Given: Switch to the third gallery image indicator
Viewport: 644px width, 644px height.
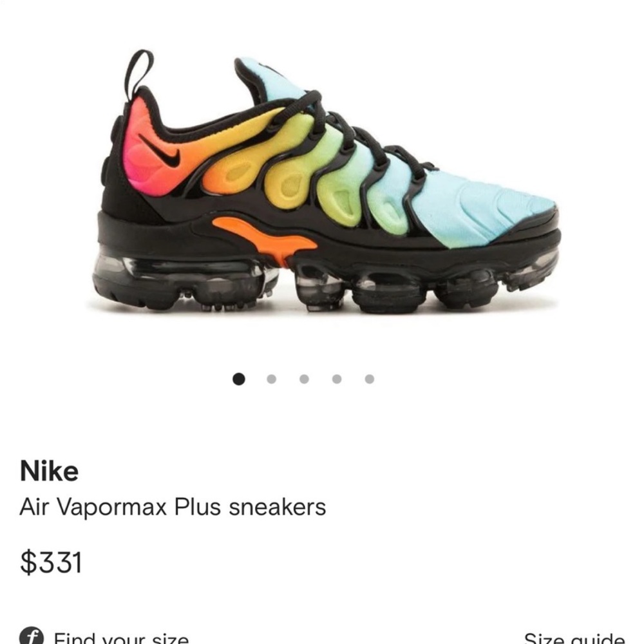Looking at the screenshot, I should point(303,380).
